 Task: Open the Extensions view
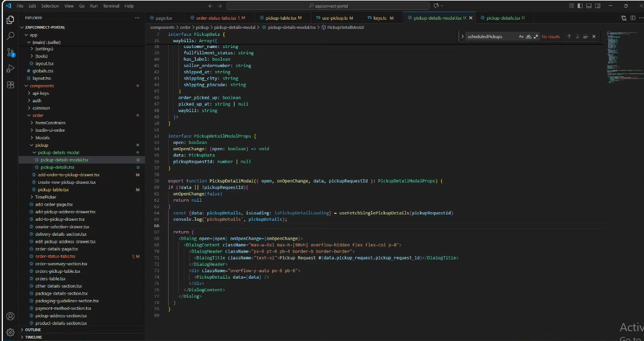pyautogui.click(x=10, y=85)
